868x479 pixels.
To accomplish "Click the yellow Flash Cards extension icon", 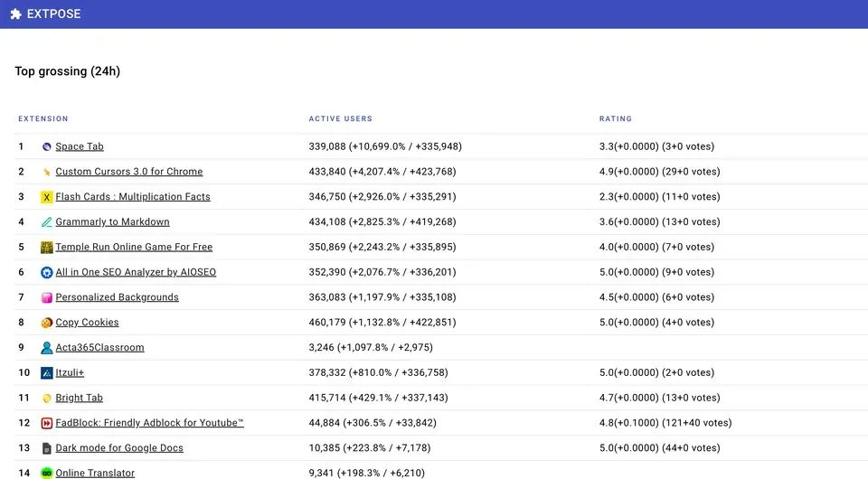I will (47, 197).
